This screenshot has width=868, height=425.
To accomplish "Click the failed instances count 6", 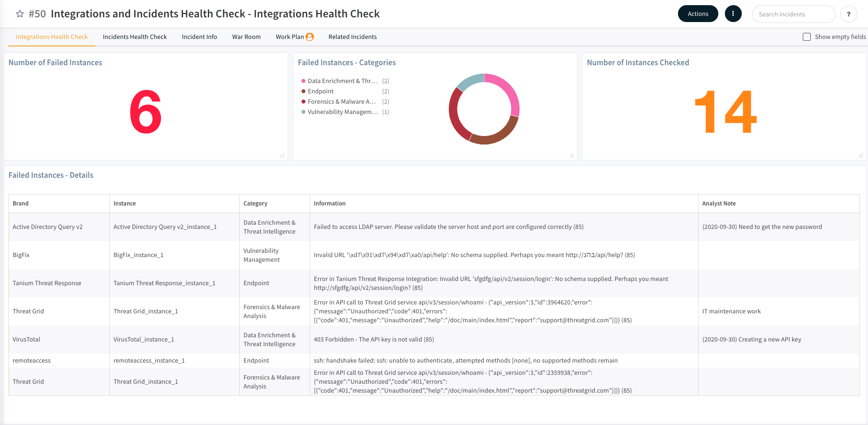I will coord(145,112).
